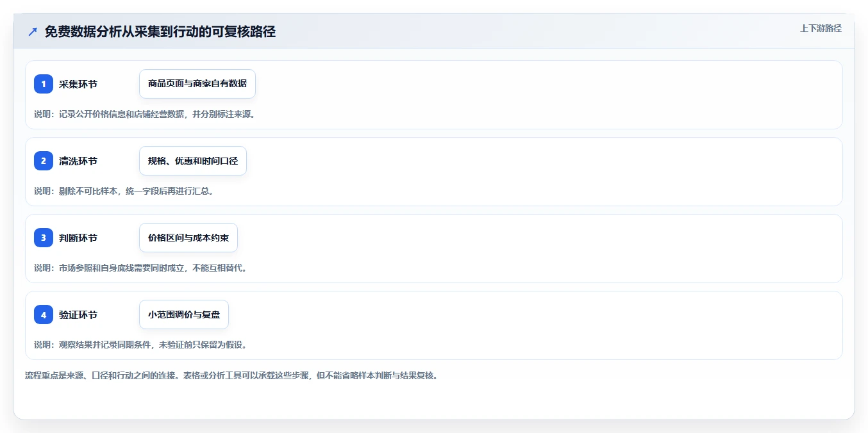Click the step 2 number badge
The image size is (868, 433).
(44, 161)
